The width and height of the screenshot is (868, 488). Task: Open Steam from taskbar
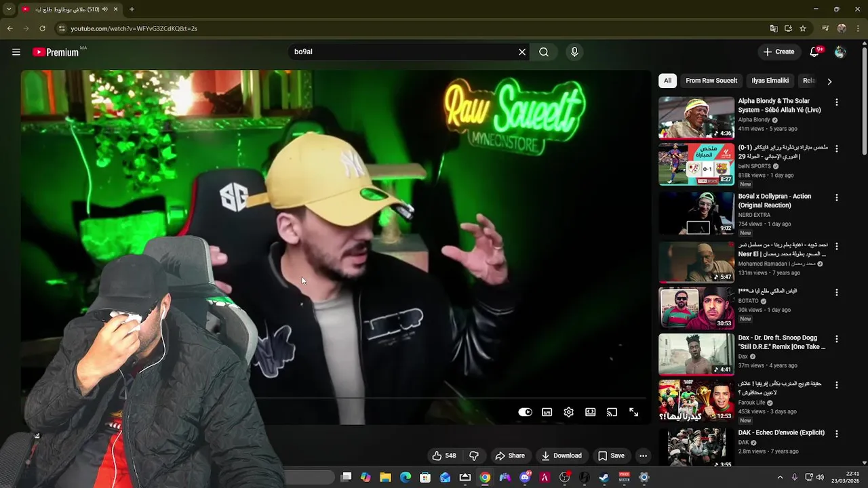[604, 477]
